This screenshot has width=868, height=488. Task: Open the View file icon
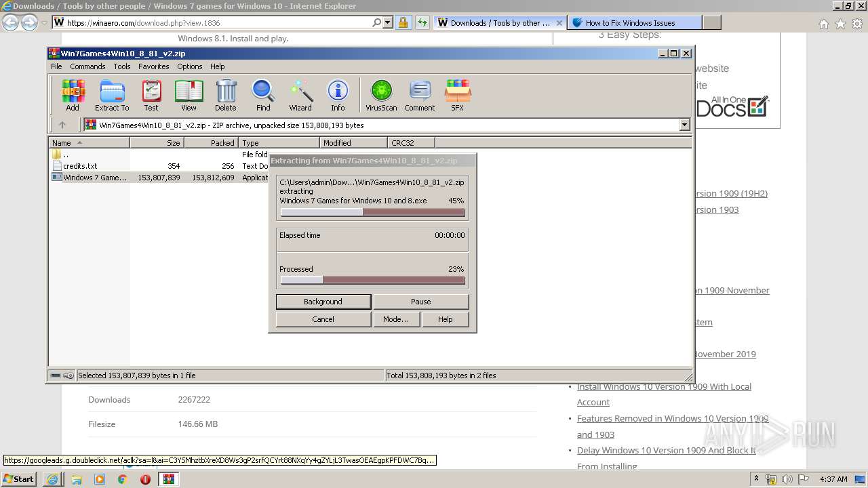pyautogui.click(x=189, y=95)
